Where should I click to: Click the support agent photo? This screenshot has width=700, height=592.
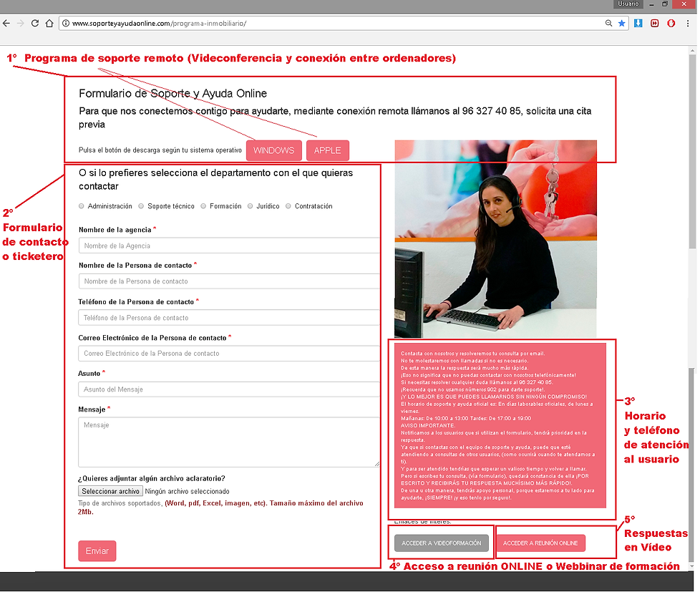click(x=495, y=239)
